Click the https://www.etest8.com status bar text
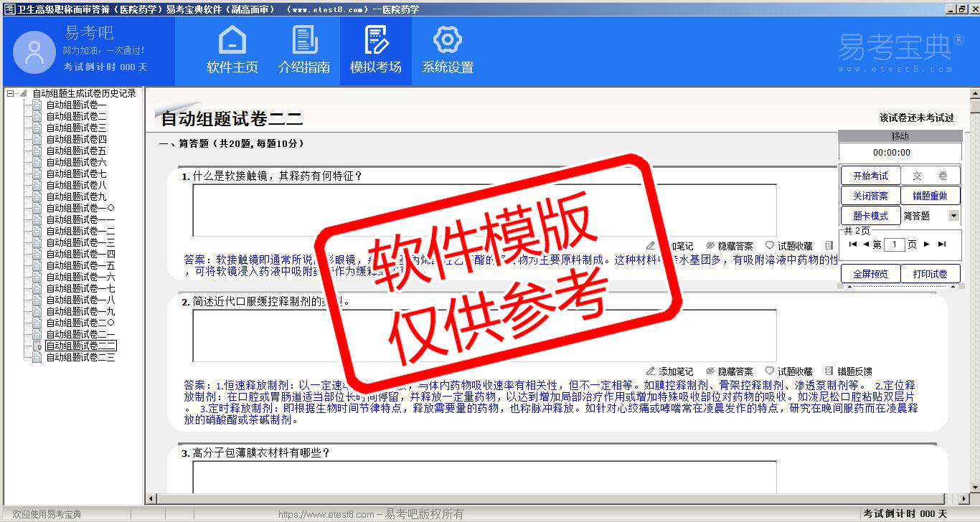 tap(326, 514)
